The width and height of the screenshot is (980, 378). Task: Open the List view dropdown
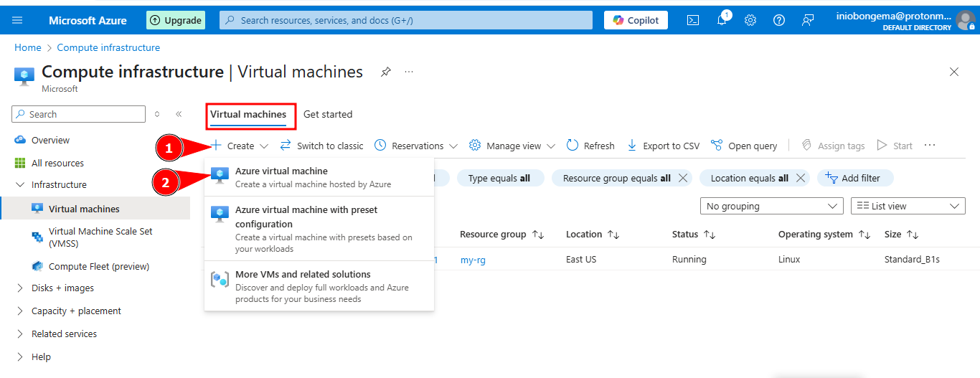point(908,206)
